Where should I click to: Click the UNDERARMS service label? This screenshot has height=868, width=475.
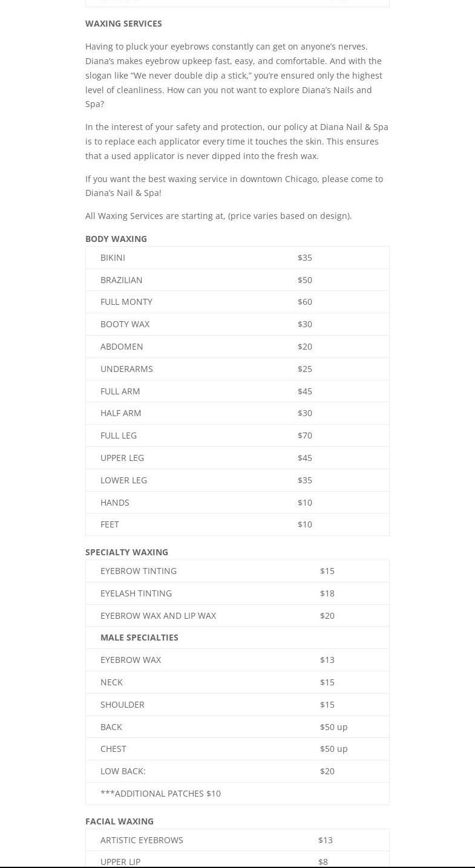tap(126, 369)
